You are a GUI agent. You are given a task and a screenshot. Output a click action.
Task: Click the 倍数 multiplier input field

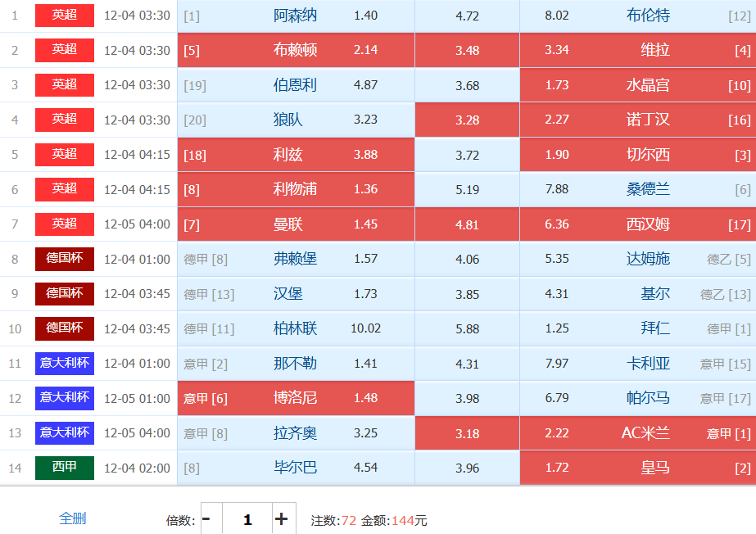(247, 519)
